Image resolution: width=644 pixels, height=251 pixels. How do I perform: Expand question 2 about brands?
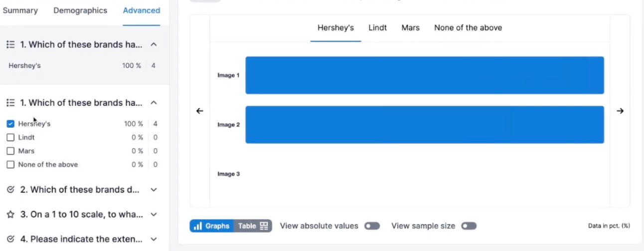[x=154, y=190]
